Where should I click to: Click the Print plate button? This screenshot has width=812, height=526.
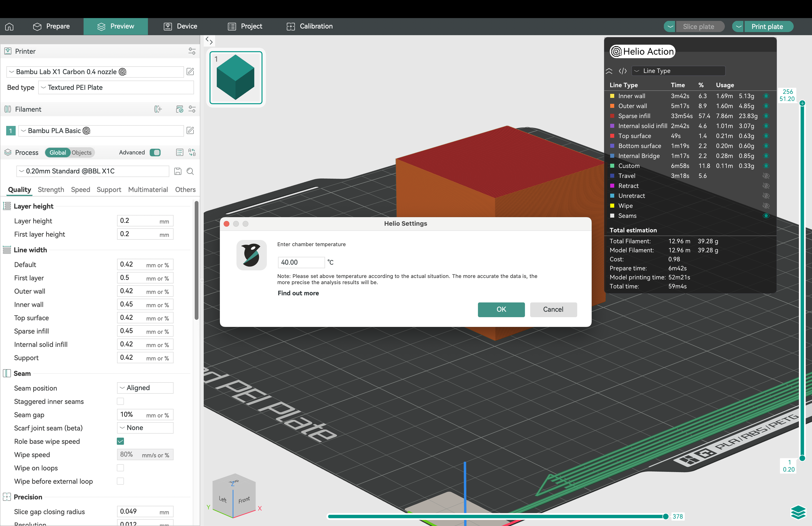point(768,27)
